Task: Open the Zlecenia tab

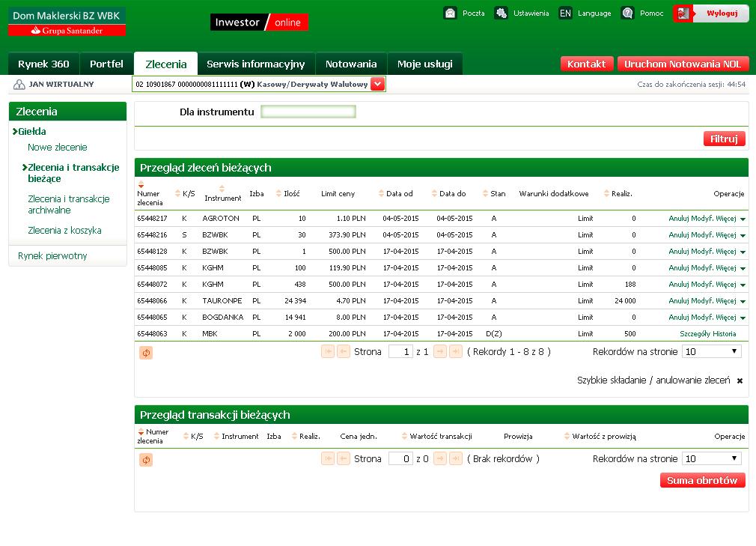Action: (166, 64)
